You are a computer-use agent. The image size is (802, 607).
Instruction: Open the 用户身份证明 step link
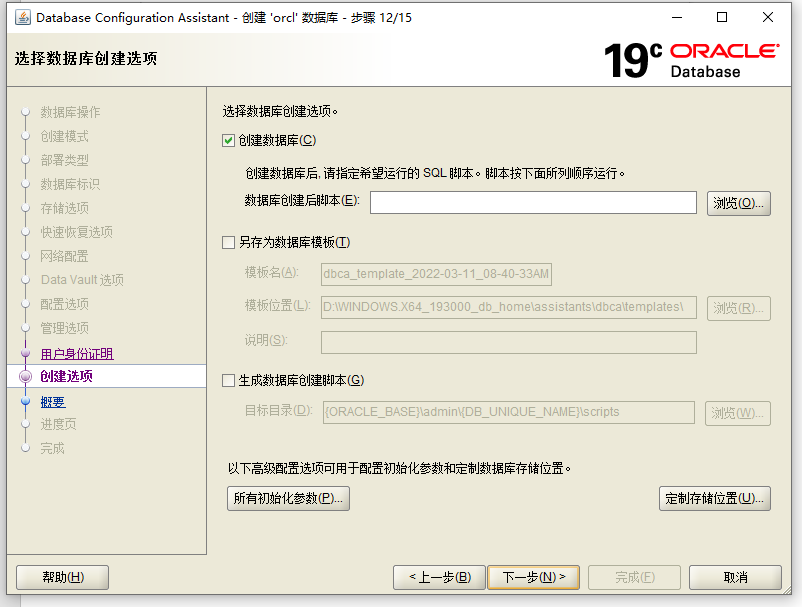77,354
